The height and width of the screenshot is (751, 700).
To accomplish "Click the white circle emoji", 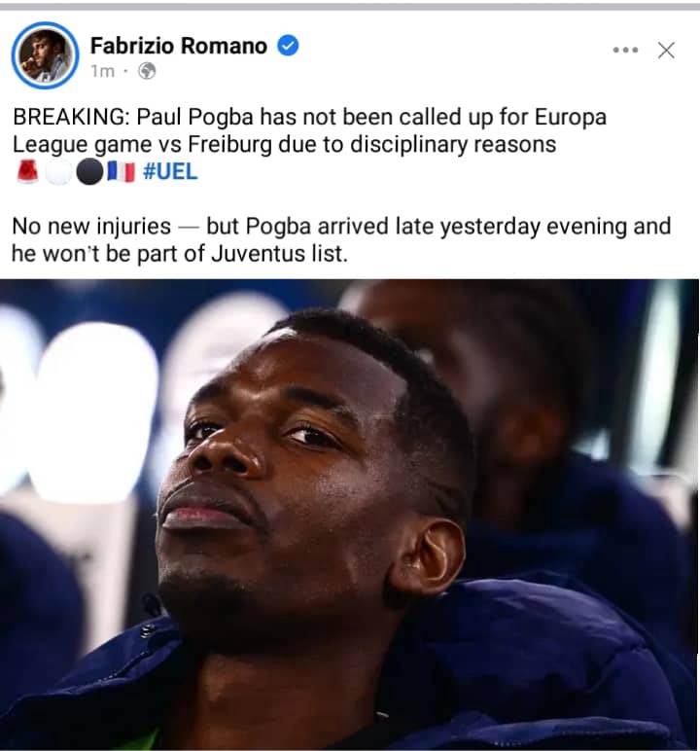I will tap(58, 172).
